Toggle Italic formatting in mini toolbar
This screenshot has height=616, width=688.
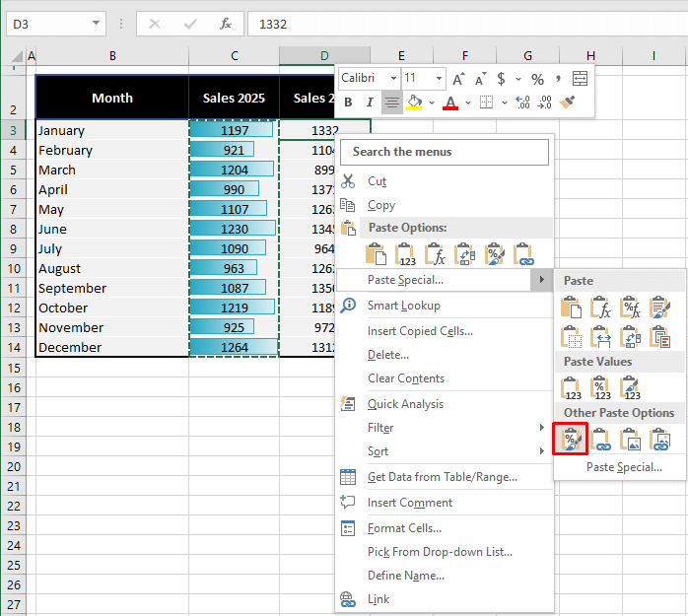click(x=370, y=102)
